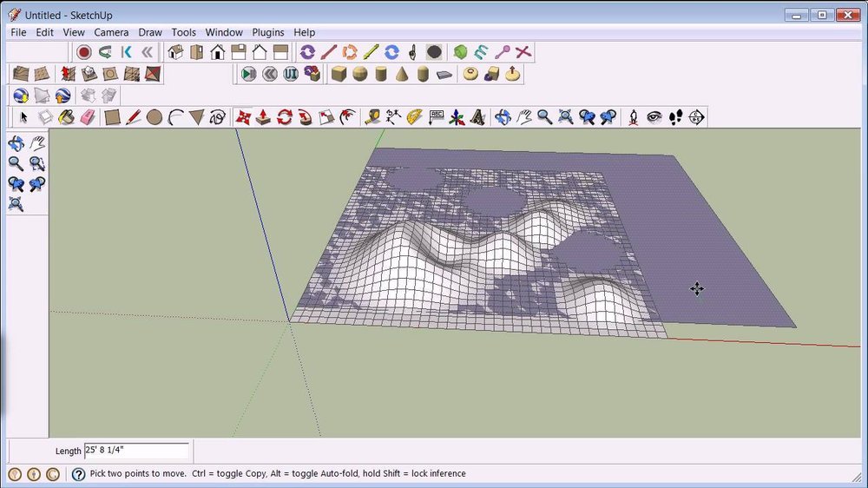
Task: Select the Pencil line tool
Action: click(133, 117)
